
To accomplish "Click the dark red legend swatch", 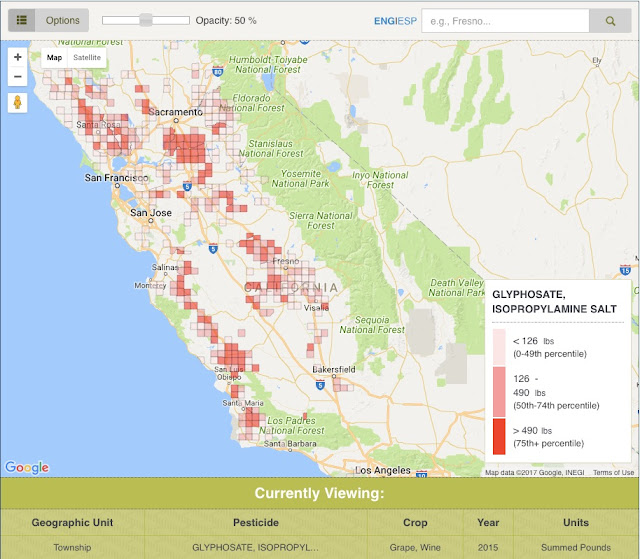I will coord(499,437).
